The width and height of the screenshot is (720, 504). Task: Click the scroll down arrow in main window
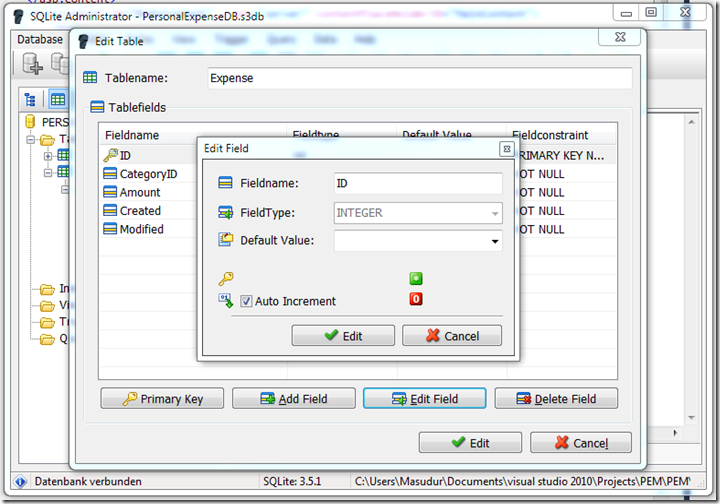click(x=691, y=418)
